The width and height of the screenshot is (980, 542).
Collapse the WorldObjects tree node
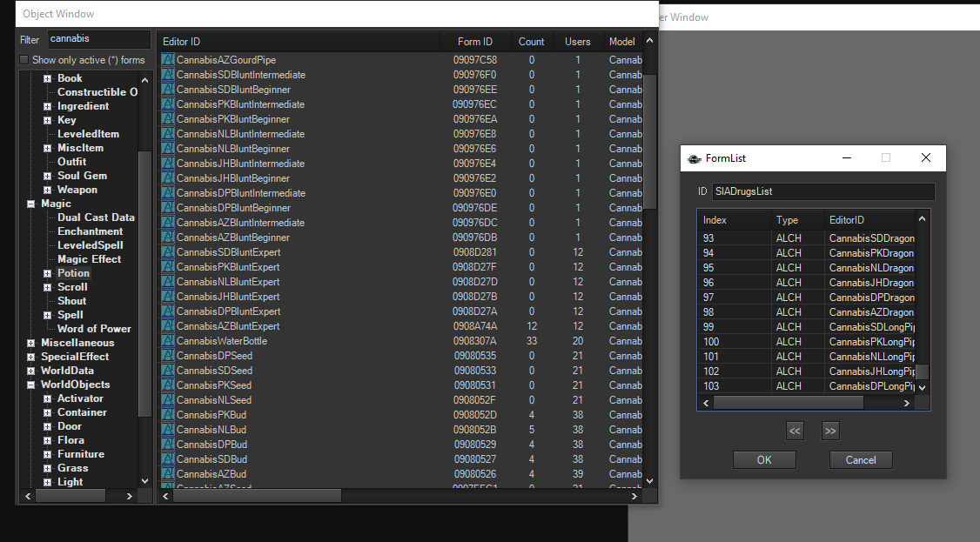pos(30,385)
